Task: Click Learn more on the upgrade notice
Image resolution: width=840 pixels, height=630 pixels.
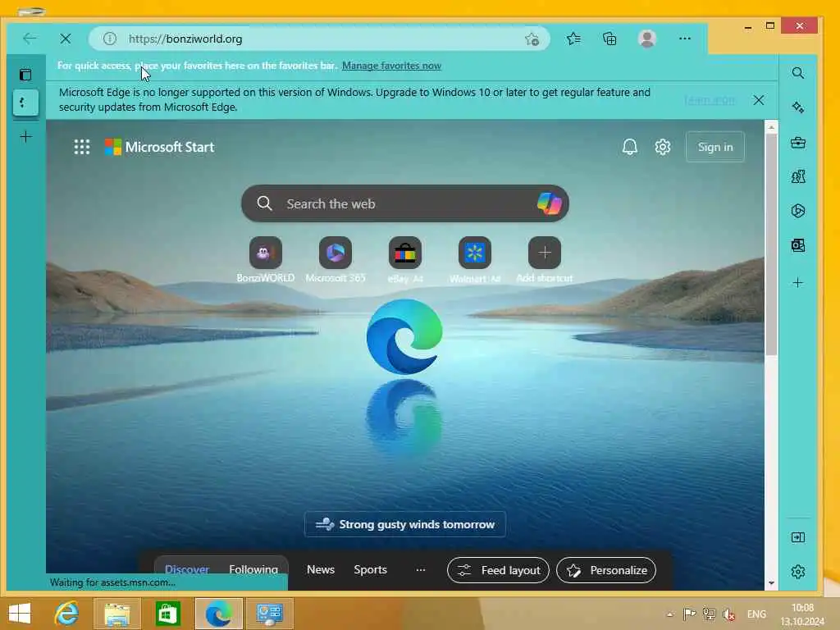Action: (710, 100)
